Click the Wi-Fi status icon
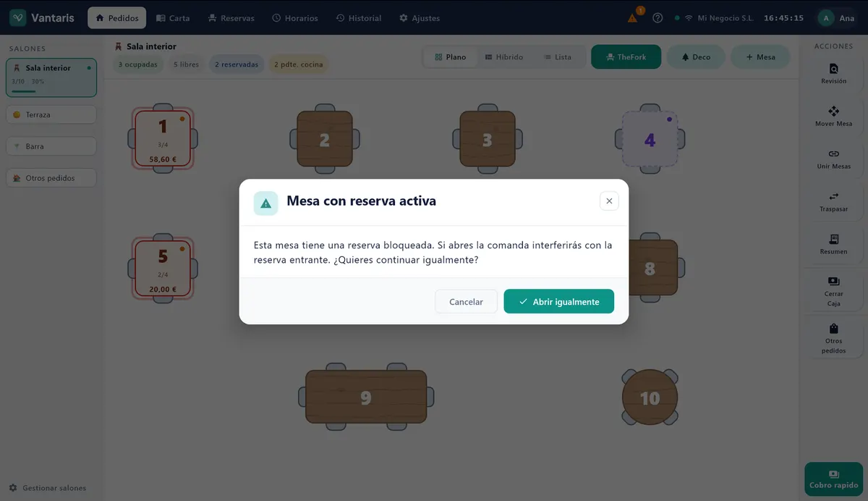Image resolution: width=868 pixels, height=501 pixels. click(689, 18)
